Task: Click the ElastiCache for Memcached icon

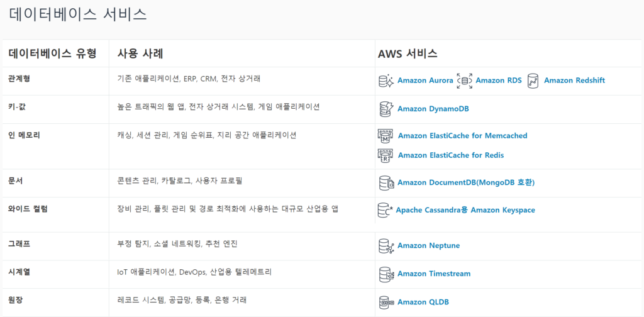Action: pyautogui.click(x=384, y=136)
